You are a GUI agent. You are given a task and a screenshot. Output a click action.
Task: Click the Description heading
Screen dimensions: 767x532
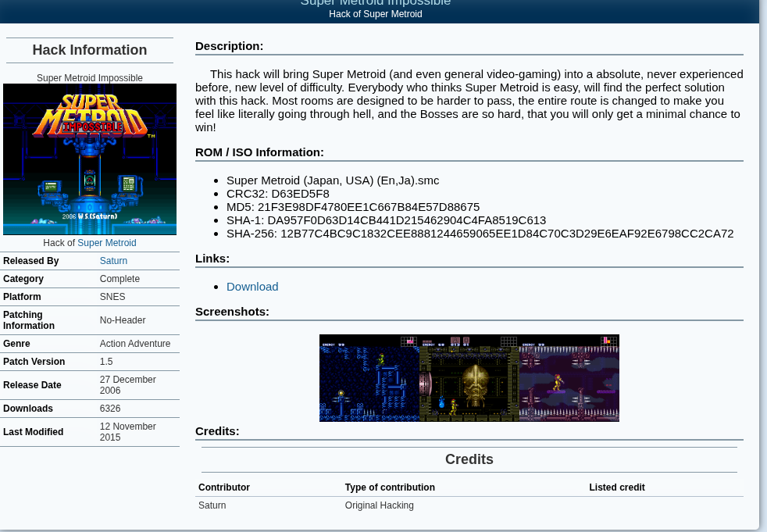230,46
